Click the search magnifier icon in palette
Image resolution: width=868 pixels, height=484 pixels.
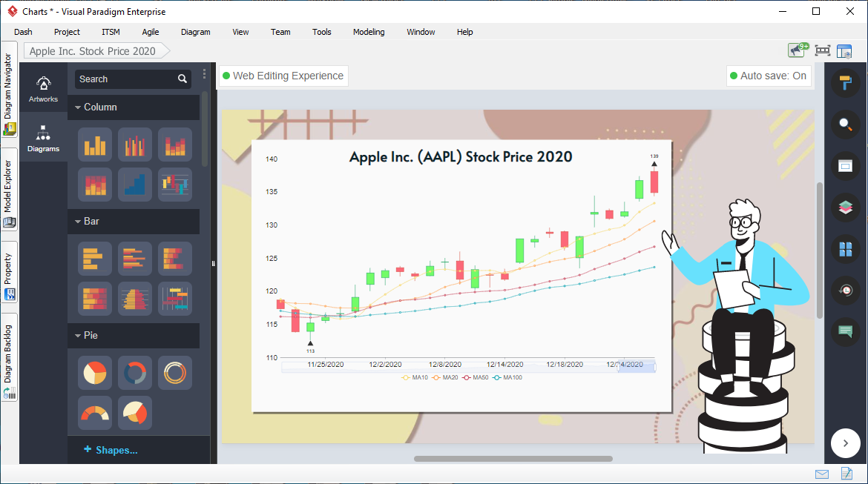[x=182, y=79]
